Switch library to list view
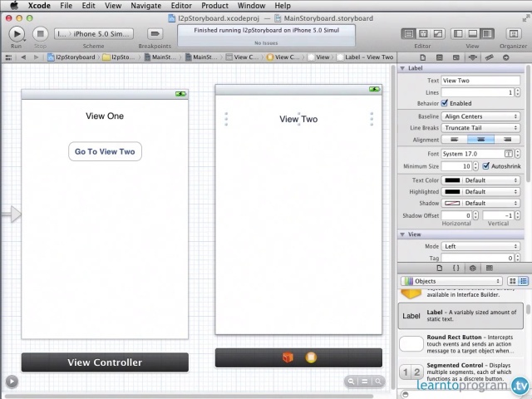 tap(523, 281)
